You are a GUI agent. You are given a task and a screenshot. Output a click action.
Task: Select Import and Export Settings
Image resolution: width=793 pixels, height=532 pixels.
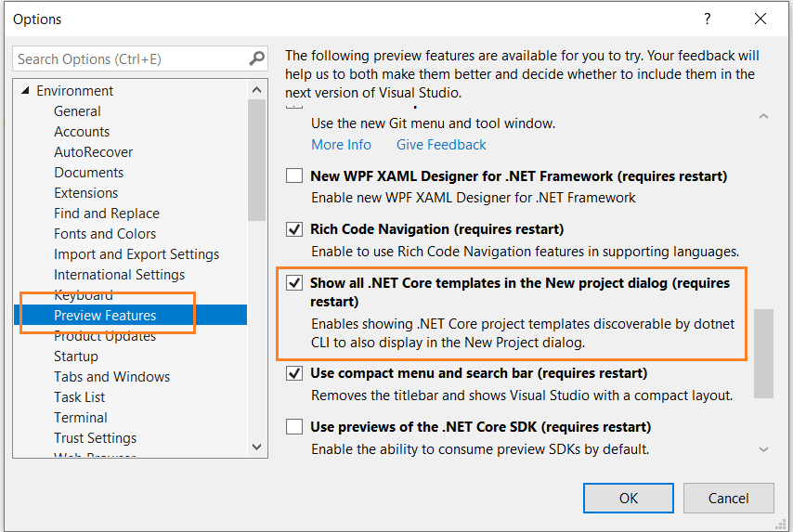pyautogui.click(x=136, y=254)
